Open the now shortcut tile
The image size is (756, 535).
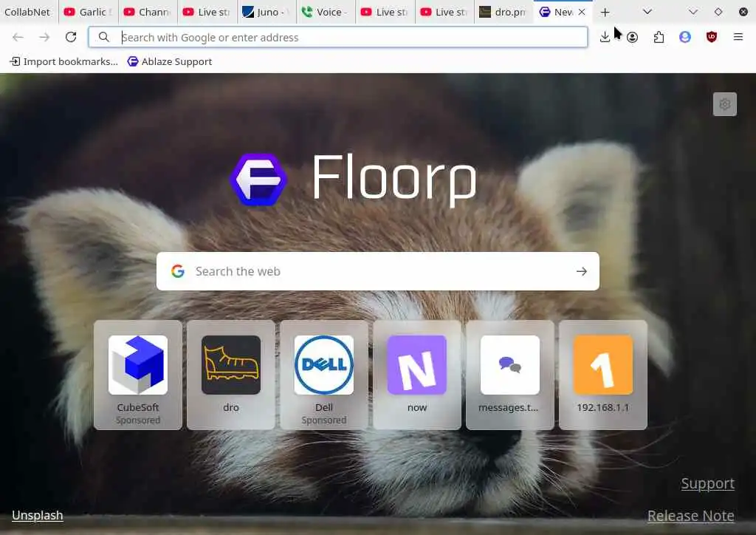coord(417,375)
